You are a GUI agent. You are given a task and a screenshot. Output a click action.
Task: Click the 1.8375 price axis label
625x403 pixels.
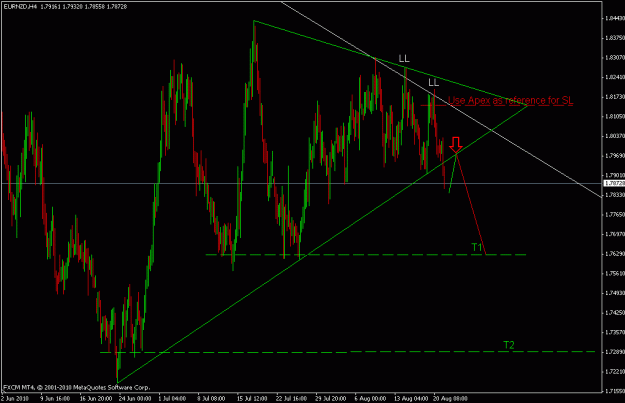click(615, 38)
